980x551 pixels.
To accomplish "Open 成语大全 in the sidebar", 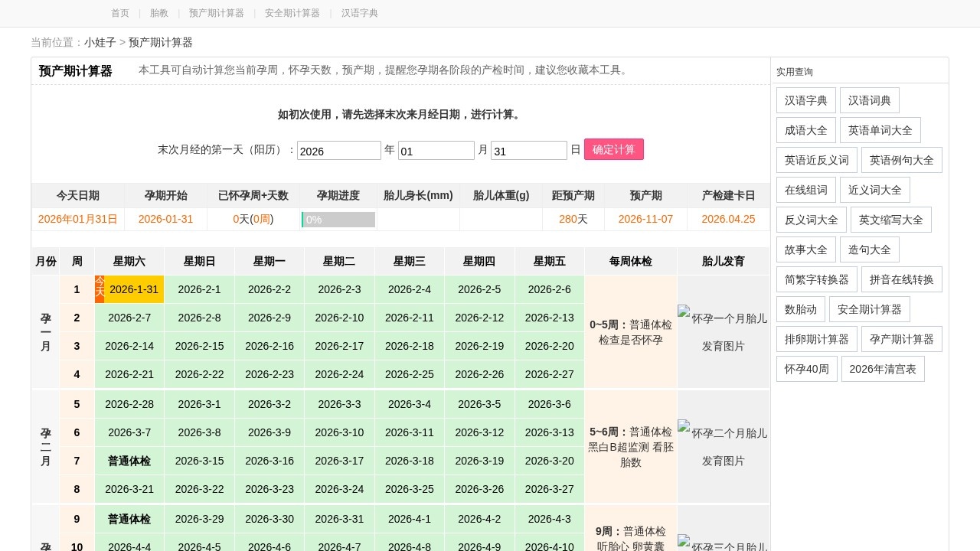I will coord(805,130).
